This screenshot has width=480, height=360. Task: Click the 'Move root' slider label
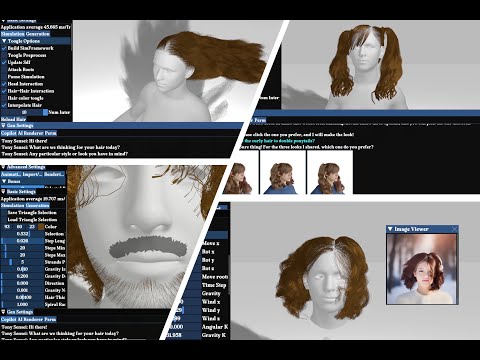pyautogui.click(x=215, y=277)
